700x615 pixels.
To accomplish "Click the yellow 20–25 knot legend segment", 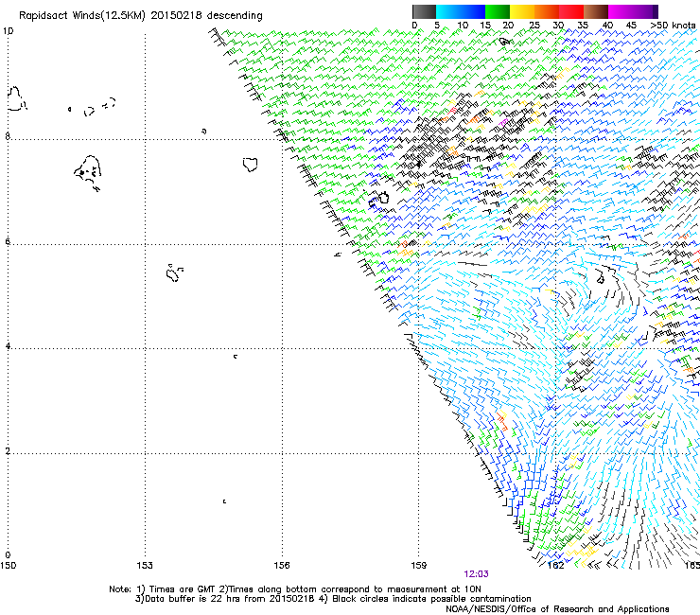I will [522, 11].
